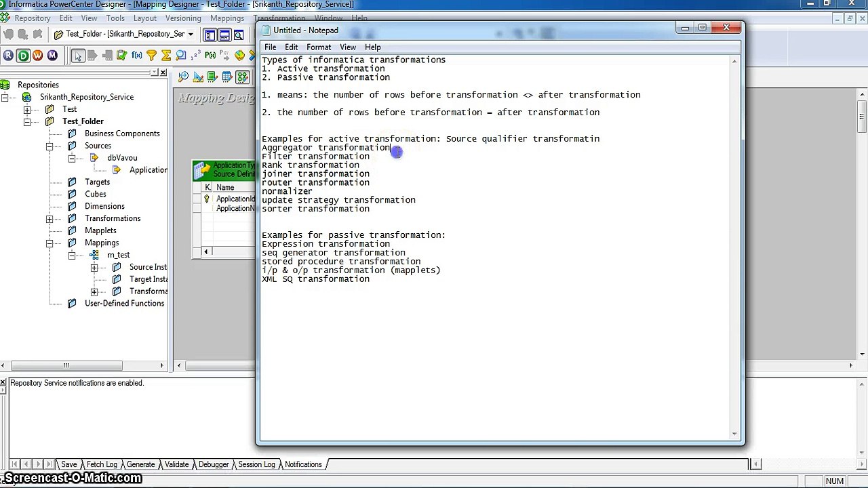Screen dimensions: 868x488
Task: Select the Dimensions folder
Action: click(x=104, y=206)
